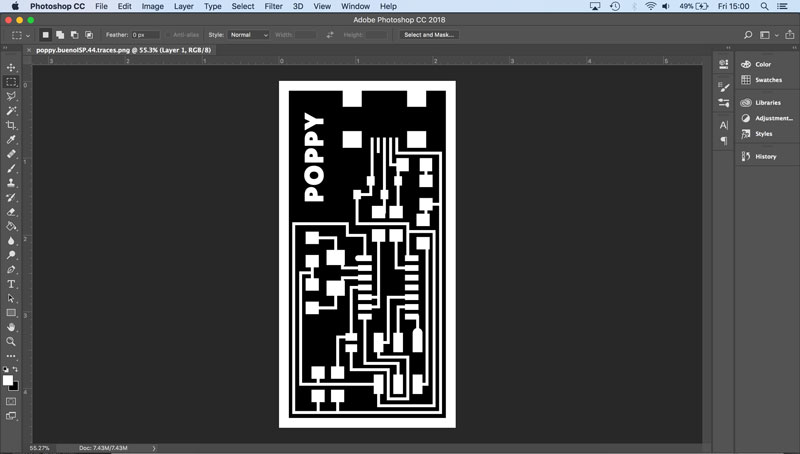Click the Select and Mask button
This screenshot has width=800, height=454.
(x=429, y=35)
